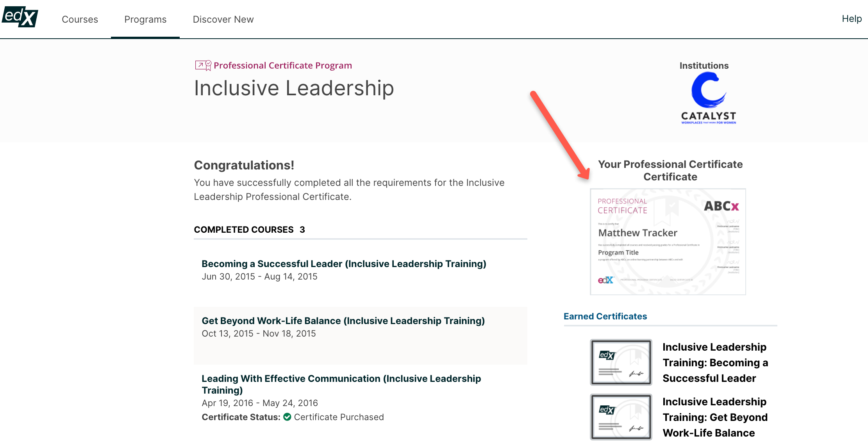The width and height of the screenshot is (868, 442).
Task: Click the Inclusive Leadership program title
Action: pyautogui.click(x=294, y=88)
